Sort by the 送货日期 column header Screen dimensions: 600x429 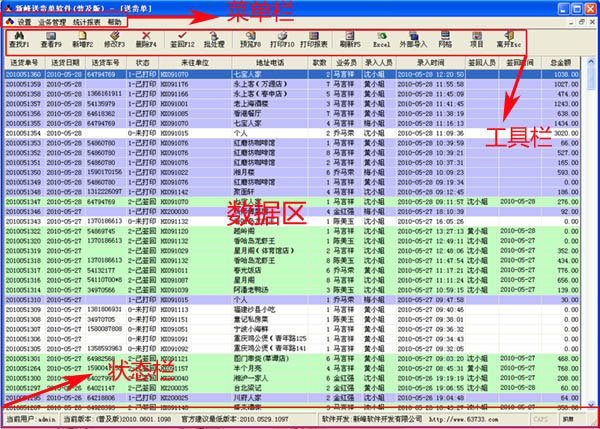(65, 62)
